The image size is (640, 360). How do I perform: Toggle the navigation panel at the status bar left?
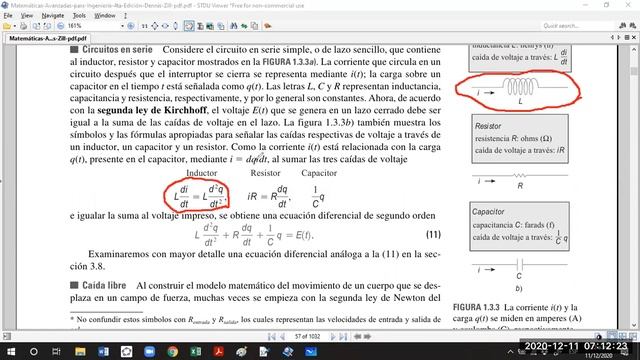7,337
